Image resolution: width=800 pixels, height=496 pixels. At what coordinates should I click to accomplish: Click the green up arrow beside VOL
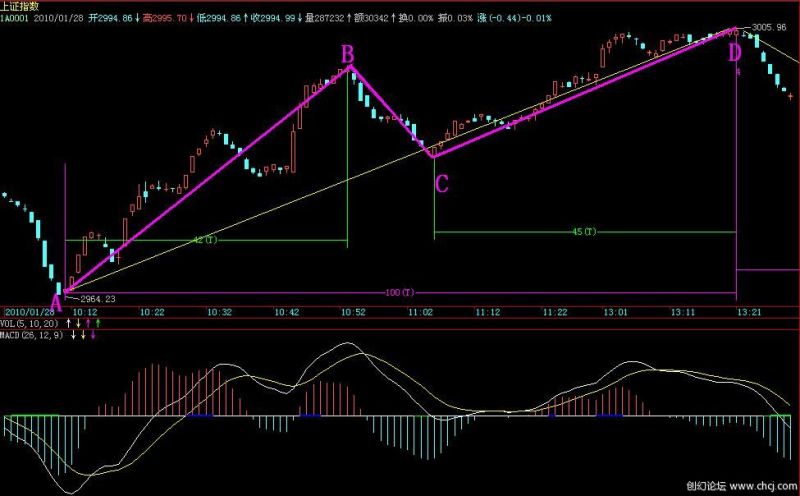pos(100,323)
